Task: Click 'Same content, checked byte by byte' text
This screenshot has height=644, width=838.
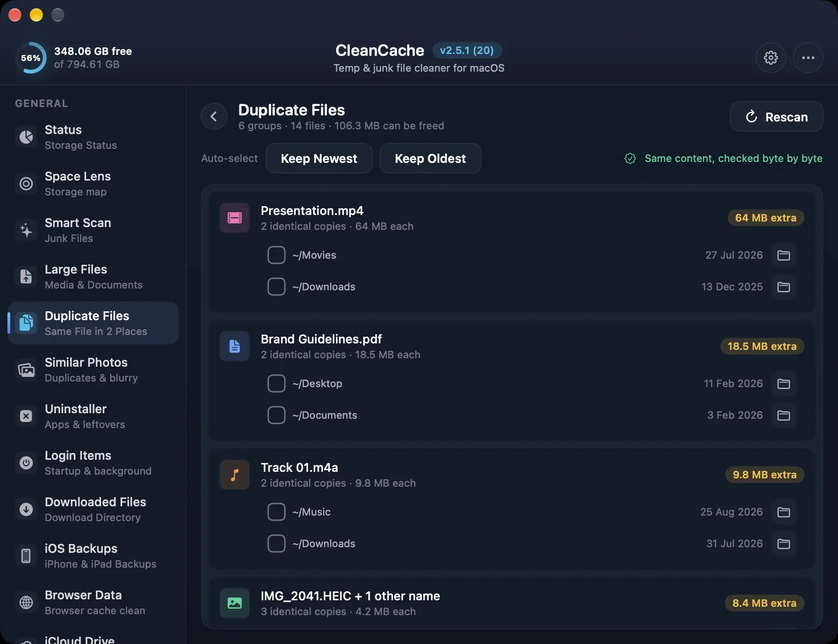Action: point(733,158)
